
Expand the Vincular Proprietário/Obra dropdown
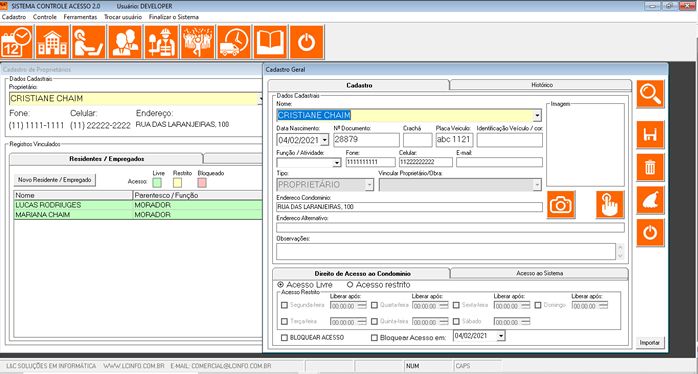point(537,185)
